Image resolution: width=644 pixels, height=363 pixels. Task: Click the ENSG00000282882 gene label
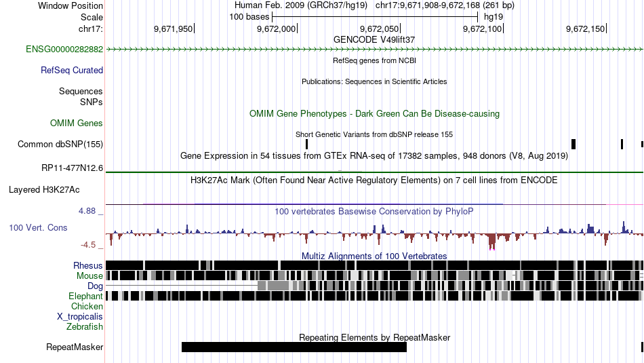(64, 50)
